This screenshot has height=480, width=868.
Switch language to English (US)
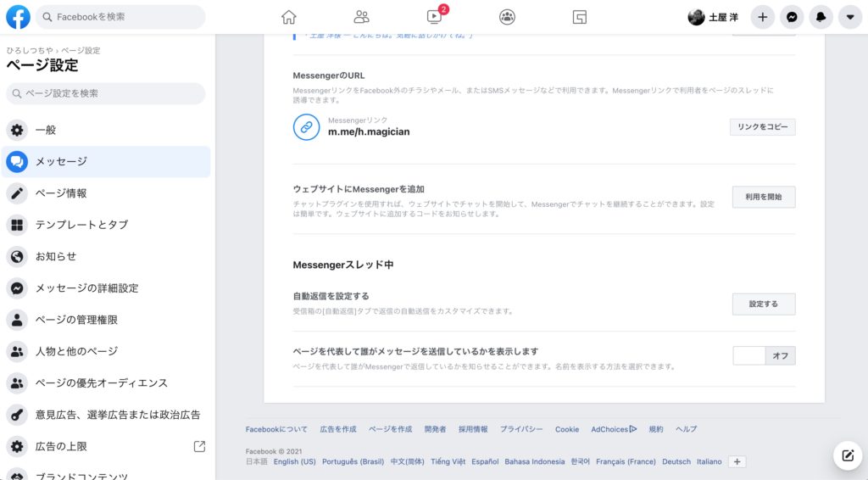tap(294, 461)
